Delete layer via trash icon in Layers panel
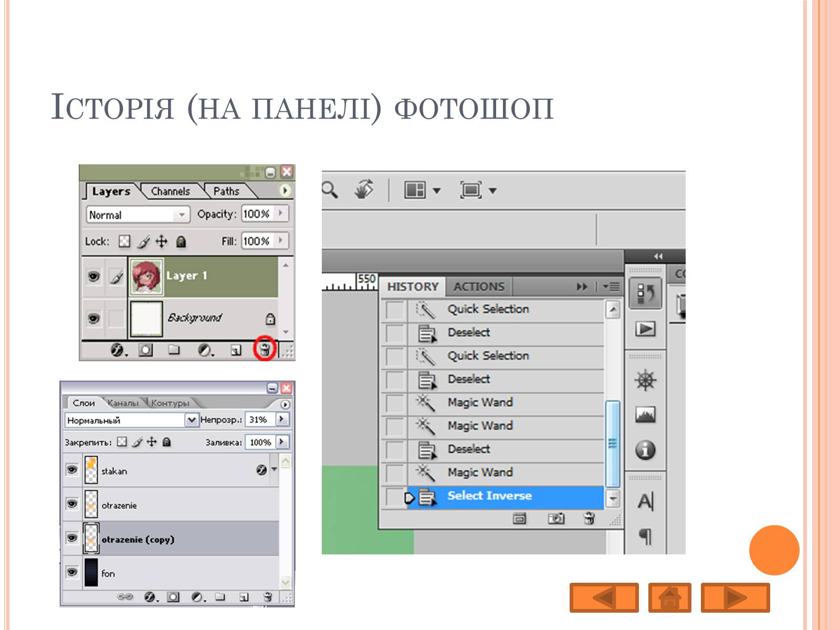 point(265,350)
